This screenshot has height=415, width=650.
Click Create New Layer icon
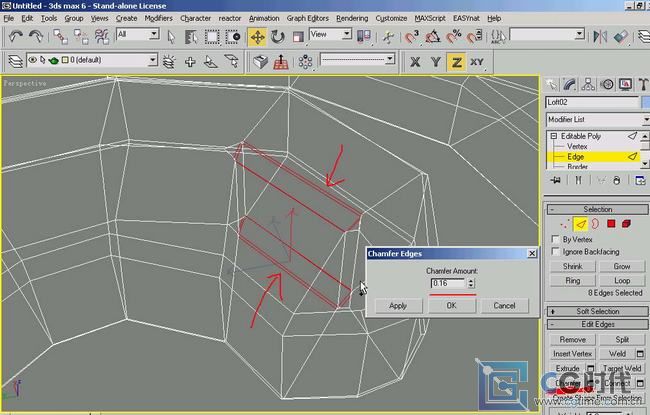[x=169, y=62]
